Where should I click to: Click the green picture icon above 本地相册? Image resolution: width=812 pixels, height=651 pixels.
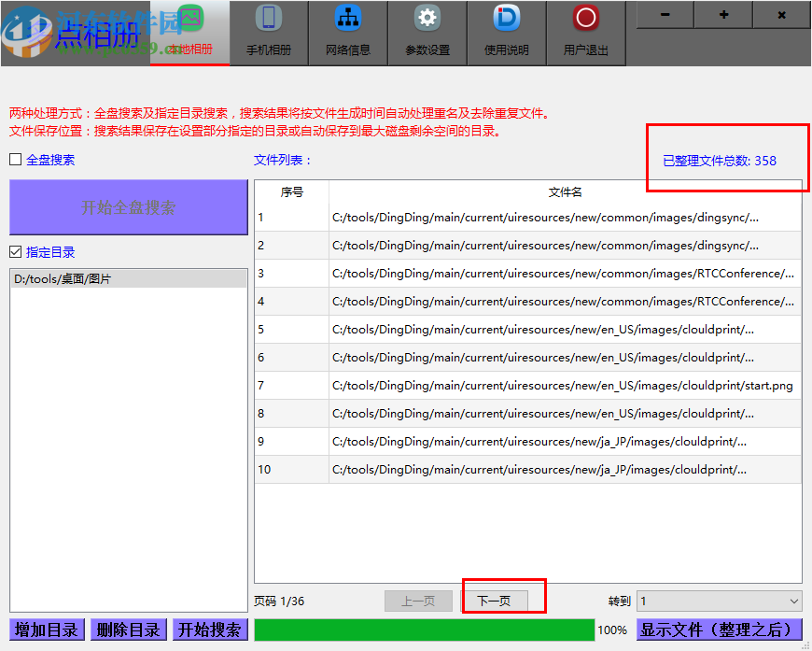[190, 18]
